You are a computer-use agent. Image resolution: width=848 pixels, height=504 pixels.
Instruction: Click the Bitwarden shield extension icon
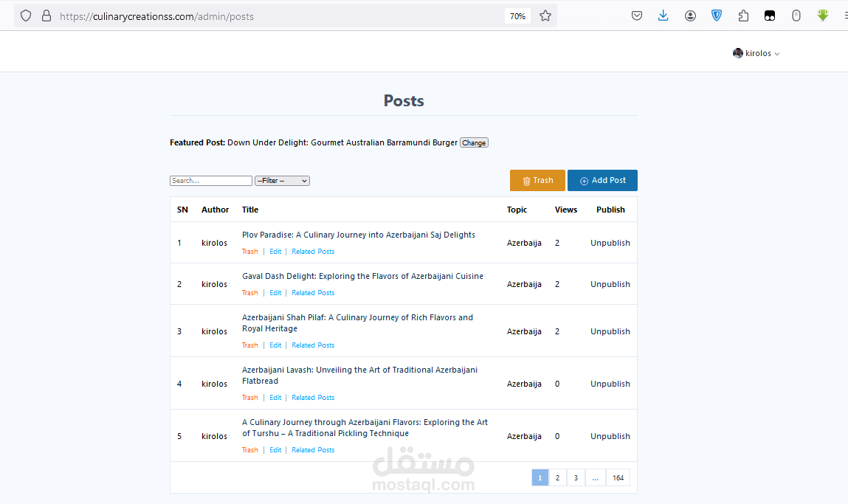[717, 15]
